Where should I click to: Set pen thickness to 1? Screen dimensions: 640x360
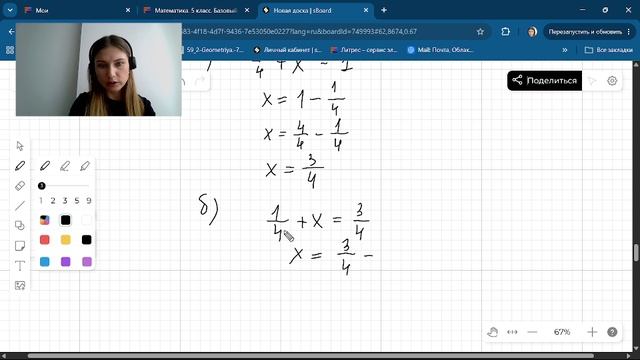[x=41, y=200]
